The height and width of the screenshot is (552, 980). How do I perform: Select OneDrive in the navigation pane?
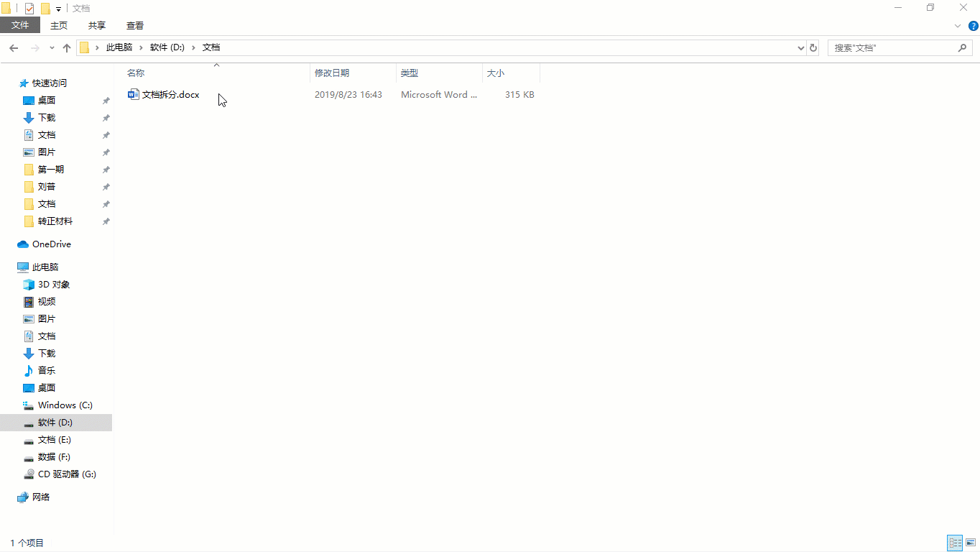pyautogui.click(x=52, y=244)
